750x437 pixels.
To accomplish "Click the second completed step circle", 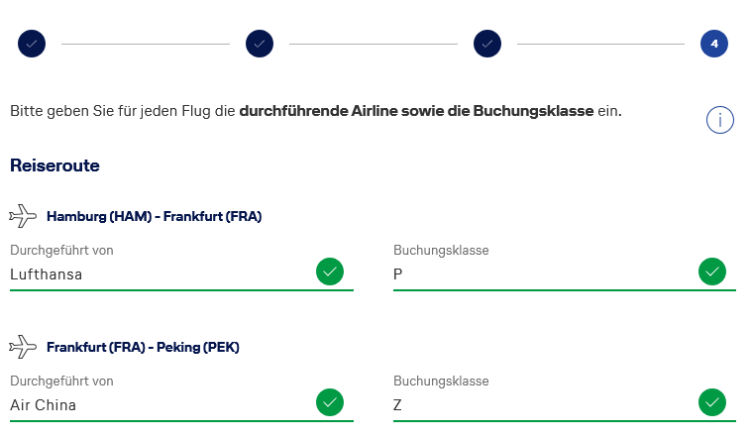I will coord(259,44).
